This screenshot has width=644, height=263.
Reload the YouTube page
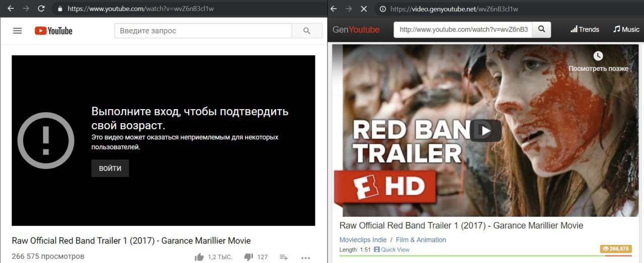41,9
